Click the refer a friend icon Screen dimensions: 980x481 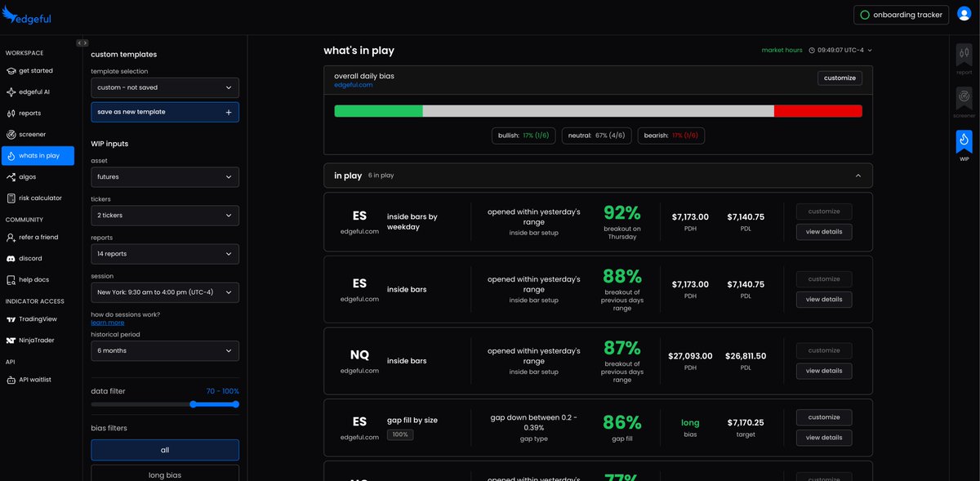point(11,238)
